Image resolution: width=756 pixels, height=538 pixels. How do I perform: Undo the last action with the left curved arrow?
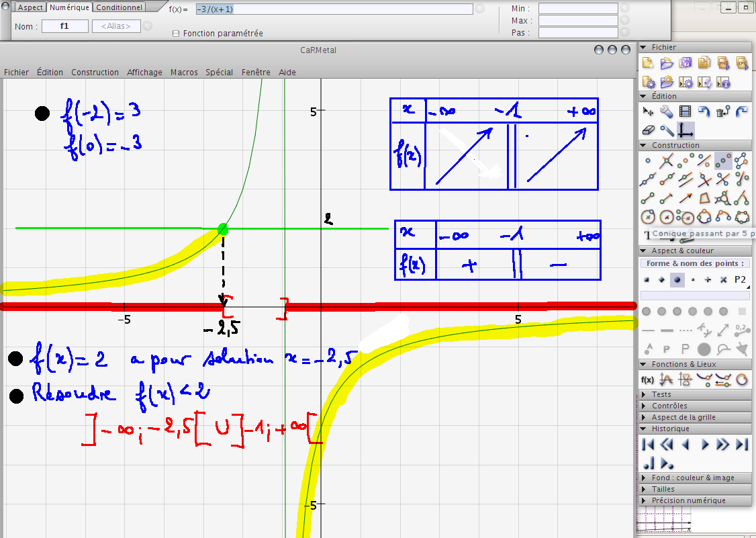(x=704, y=112)
